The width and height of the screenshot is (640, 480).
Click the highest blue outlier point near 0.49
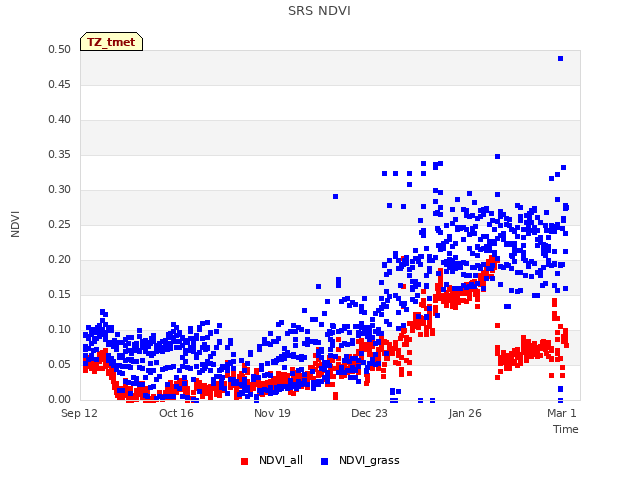[x=560, y=59]
